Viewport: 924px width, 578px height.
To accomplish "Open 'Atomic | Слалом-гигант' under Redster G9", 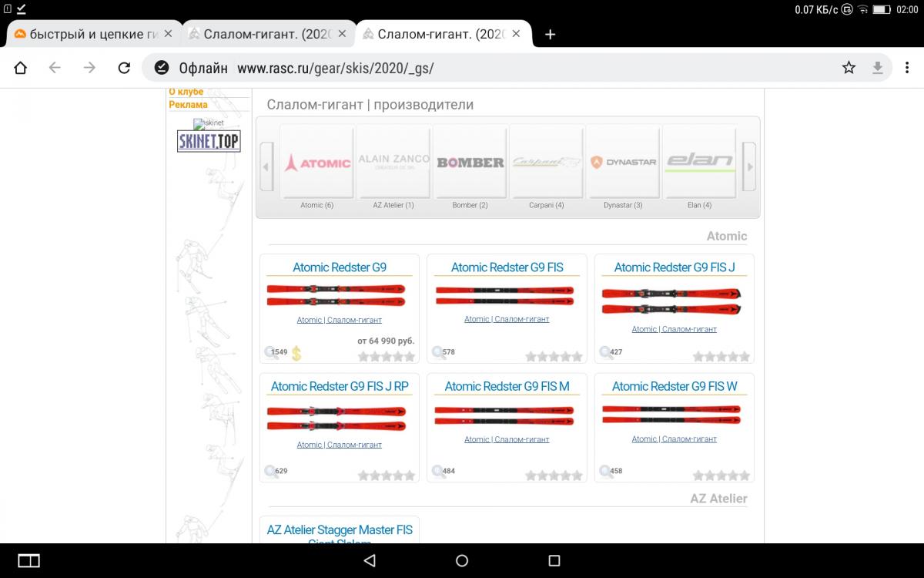I will tap(340, 320).
